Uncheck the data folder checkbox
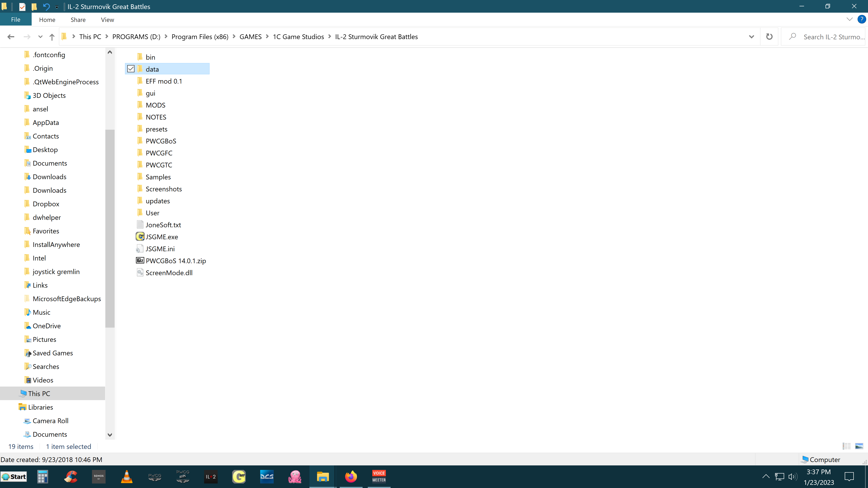Screen dimensions: 868x488 tap(131, 69)
